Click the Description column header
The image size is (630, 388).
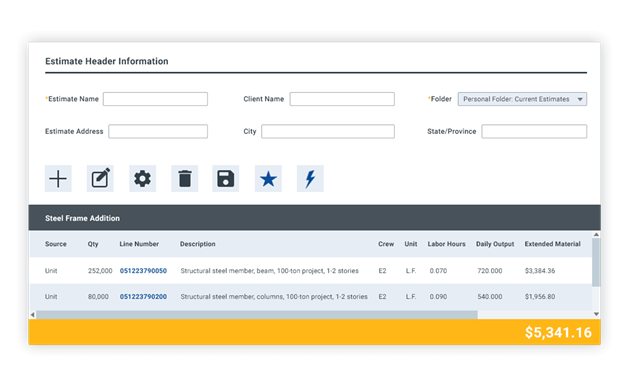[198, 244]
